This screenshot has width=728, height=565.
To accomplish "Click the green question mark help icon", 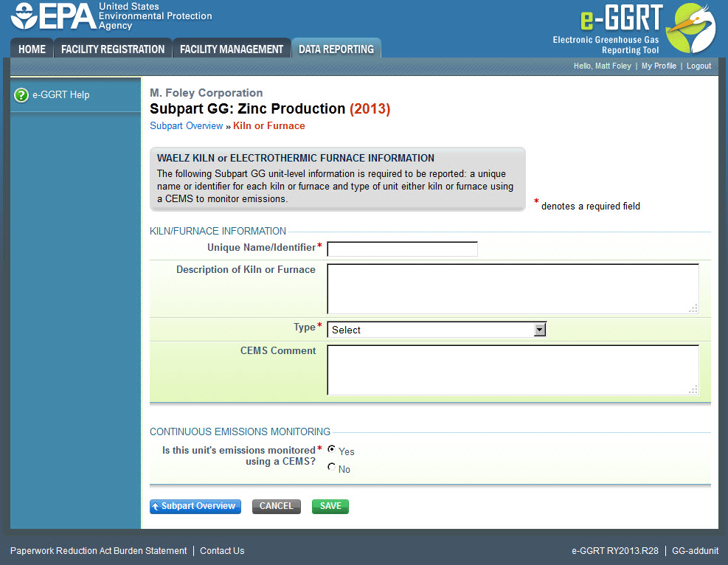I will tap(21, 95).
